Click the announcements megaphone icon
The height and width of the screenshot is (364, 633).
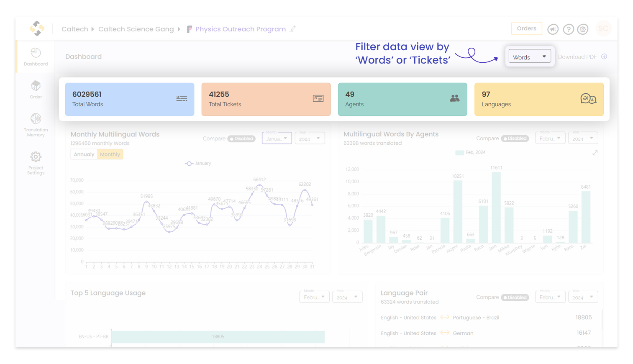click(x=553, y=29)
